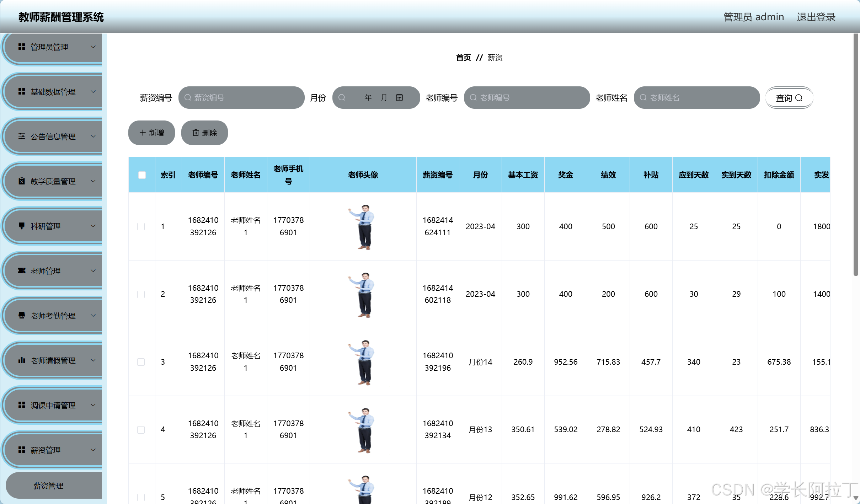Select the 管理员管理 grid icon in sidebar

click(x=21, y=47)
